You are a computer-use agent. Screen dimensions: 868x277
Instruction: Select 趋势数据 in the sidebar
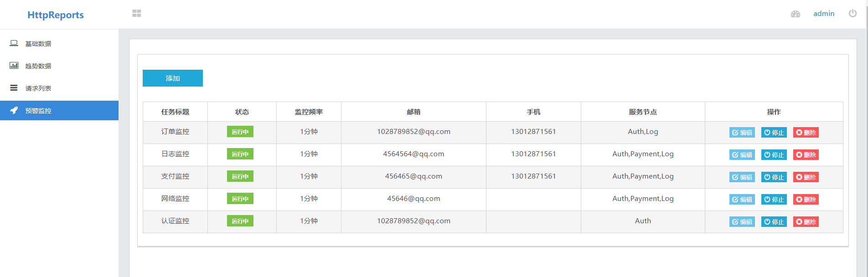(x=59, y=66)
